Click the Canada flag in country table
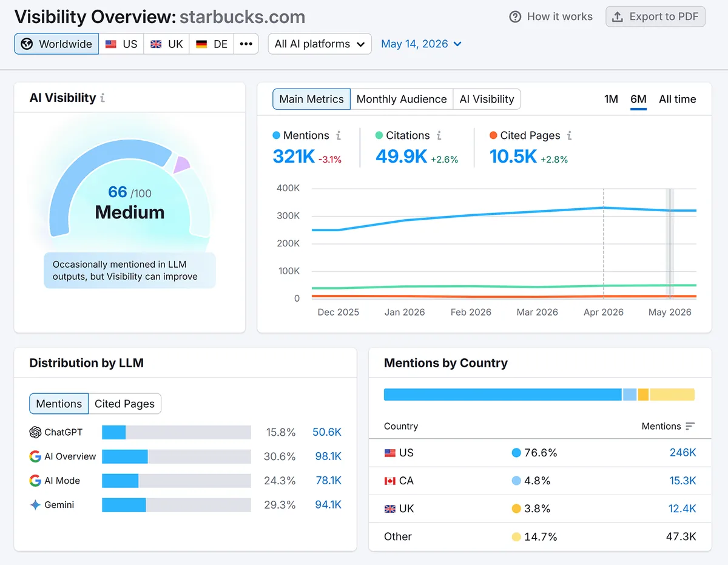 [x=389, y=481]
